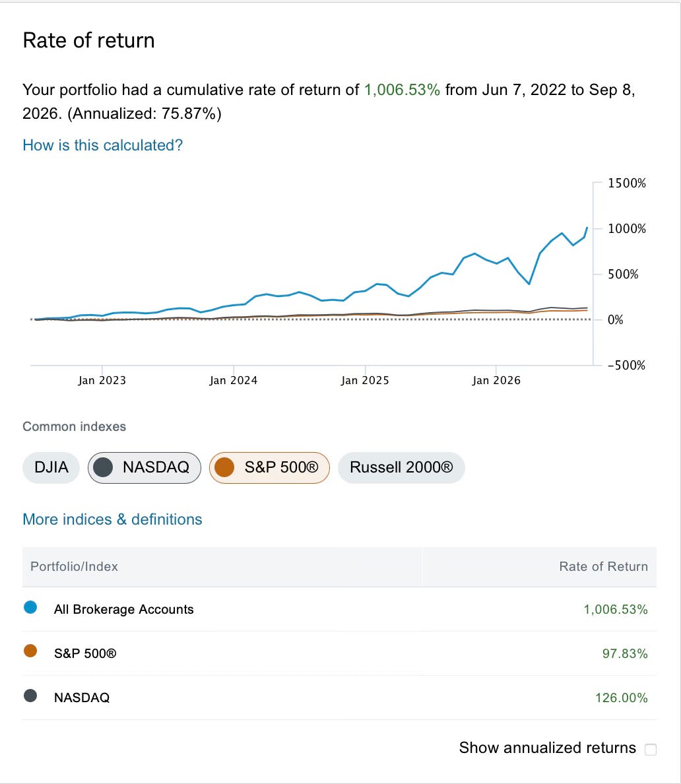Click blue dot beside All Brokerage Accounts
Image resolution: width=681 pixels, height=784 pixels.
[x=30, y=608]
